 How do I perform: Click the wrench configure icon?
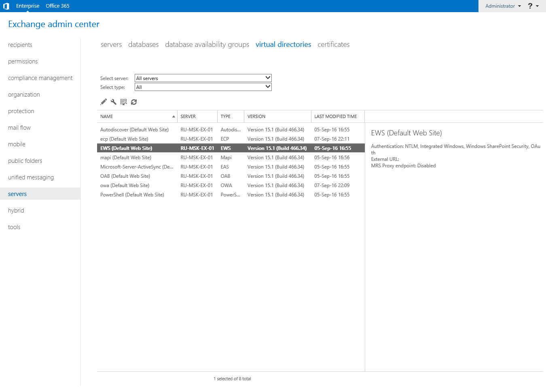tap(114, 102)
